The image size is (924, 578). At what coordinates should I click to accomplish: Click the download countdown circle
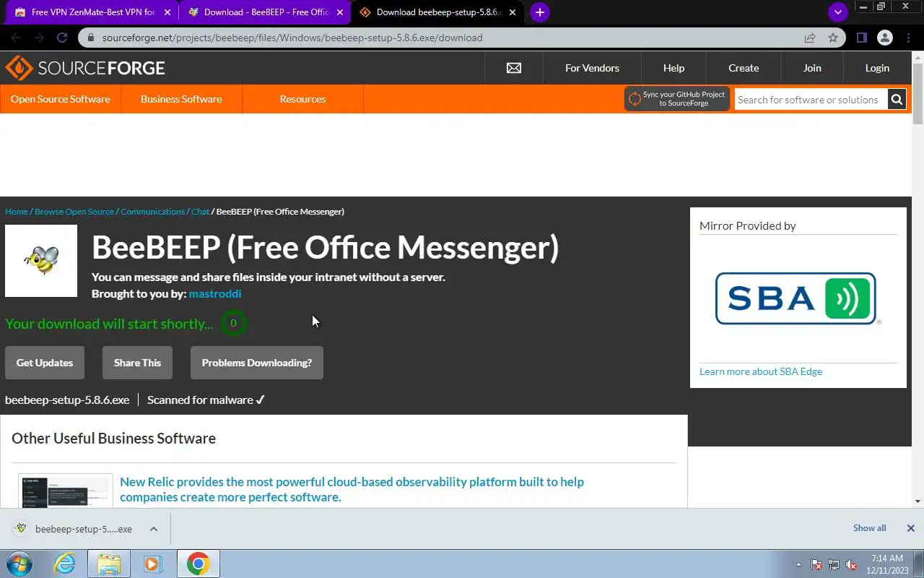tap(233, 323)
